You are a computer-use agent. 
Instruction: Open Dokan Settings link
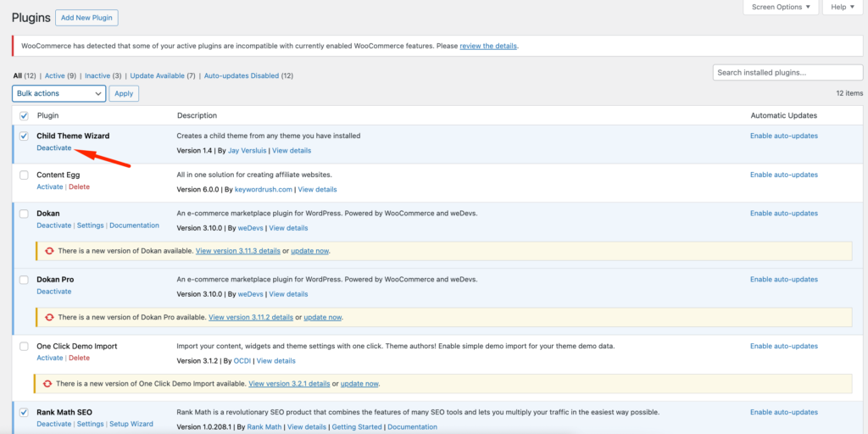pos(90,225)
